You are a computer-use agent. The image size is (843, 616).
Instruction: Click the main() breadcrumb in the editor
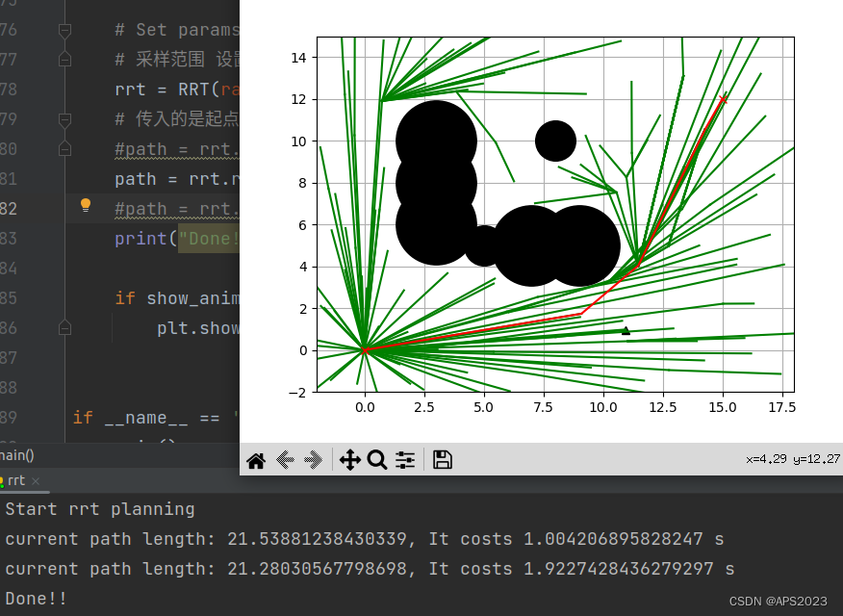click(x=16, y=456)
